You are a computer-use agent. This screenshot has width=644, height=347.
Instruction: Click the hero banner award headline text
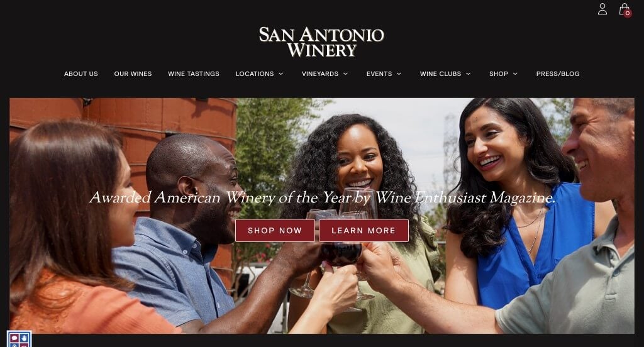click(323, 197)
